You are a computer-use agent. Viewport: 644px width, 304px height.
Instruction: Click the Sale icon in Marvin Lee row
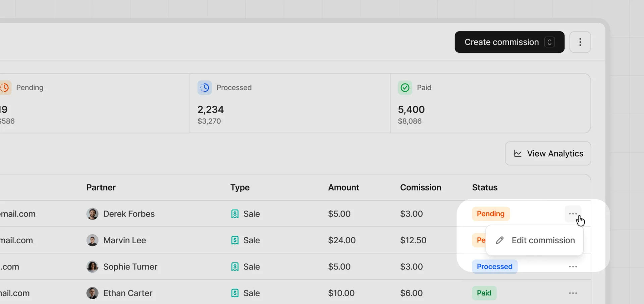pos(235,240)
